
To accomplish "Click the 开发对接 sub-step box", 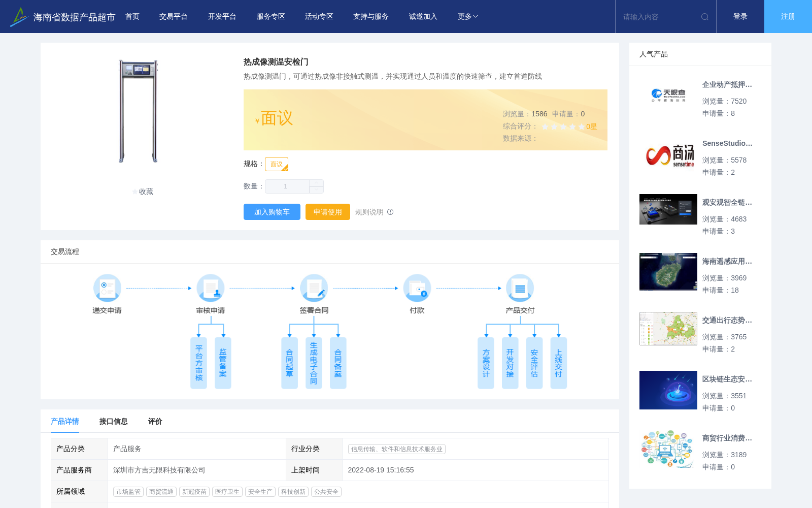I will click(x=510, y=363).
